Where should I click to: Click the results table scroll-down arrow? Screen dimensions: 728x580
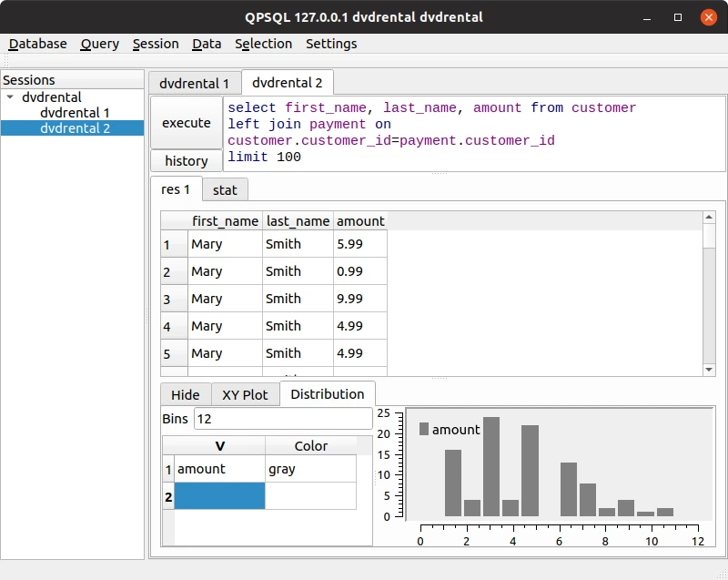tap(709, 370)
